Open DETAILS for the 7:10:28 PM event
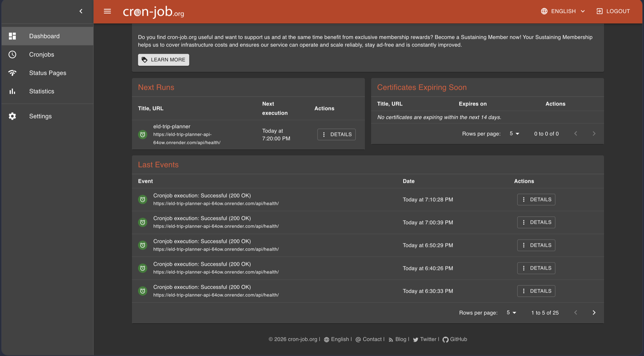The image size is (644, 356). click(536, 200)
